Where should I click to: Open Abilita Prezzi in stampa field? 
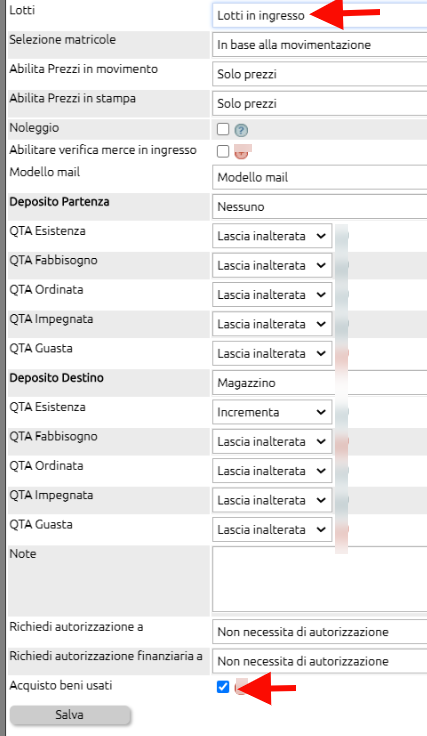(x=320, y=104)
